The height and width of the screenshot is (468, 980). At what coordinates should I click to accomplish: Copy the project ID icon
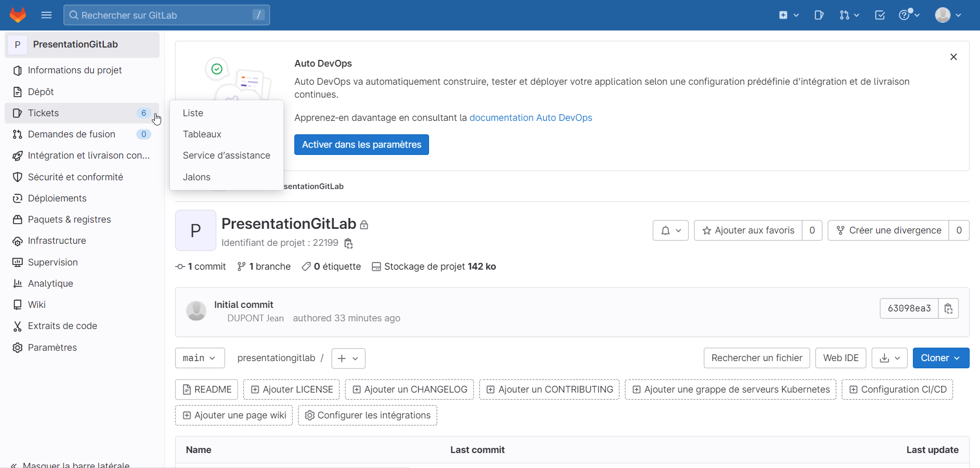349,243
